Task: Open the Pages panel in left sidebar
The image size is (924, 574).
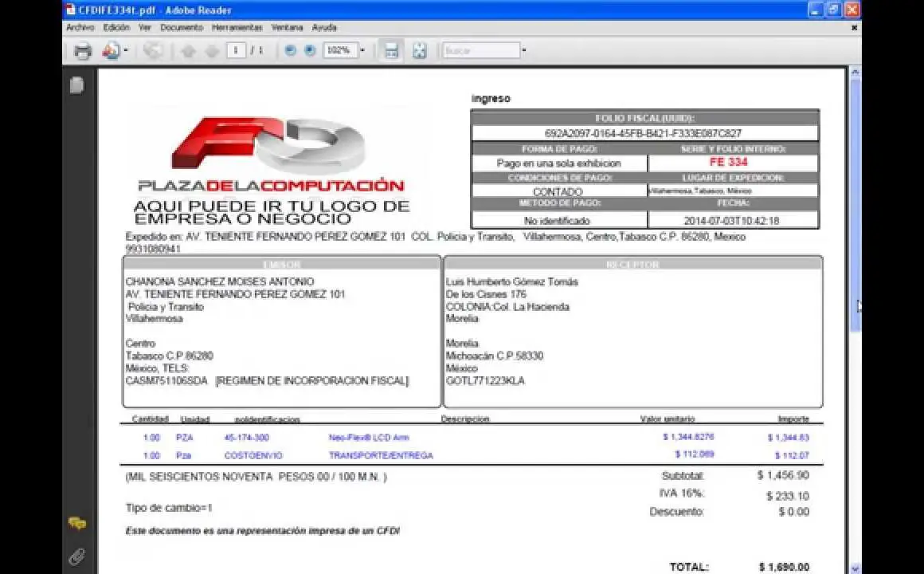Action: pos(76,85)
